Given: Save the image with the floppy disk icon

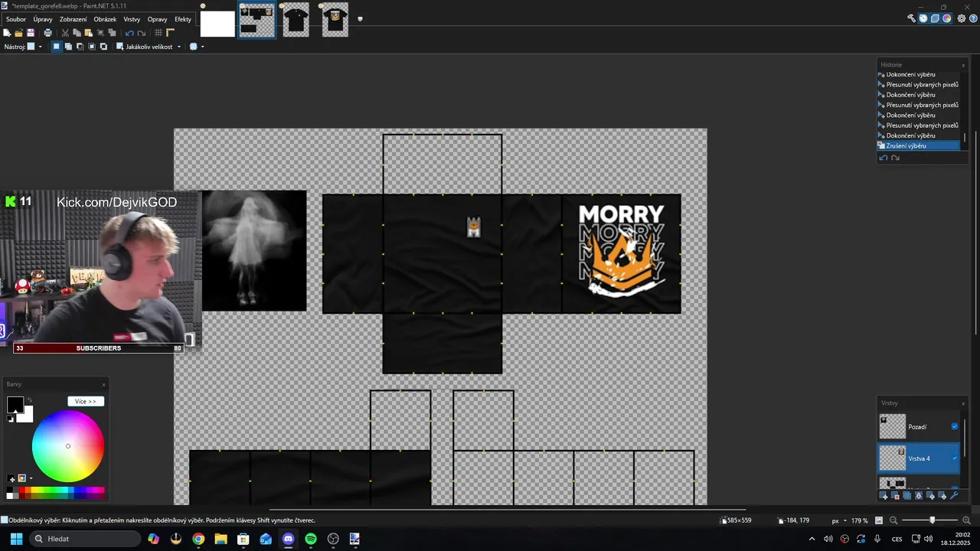Looking at the screenshot, I should click(31, 33).
